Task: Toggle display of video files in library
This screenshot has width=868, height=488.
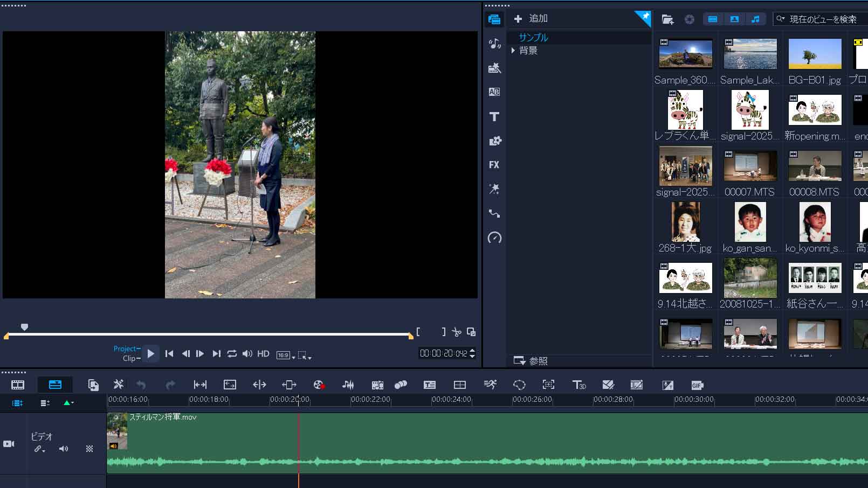Action: click(713, 19)
